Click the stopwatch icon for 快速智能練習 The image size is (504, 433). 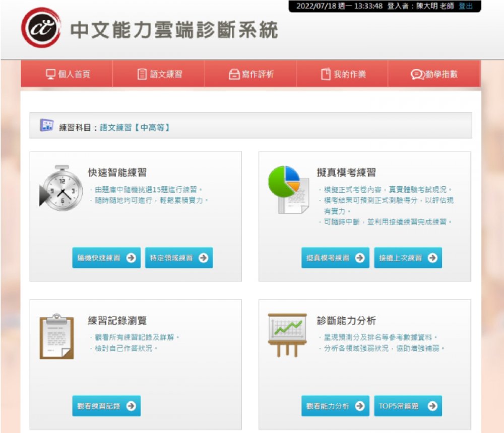pos(61,188)
